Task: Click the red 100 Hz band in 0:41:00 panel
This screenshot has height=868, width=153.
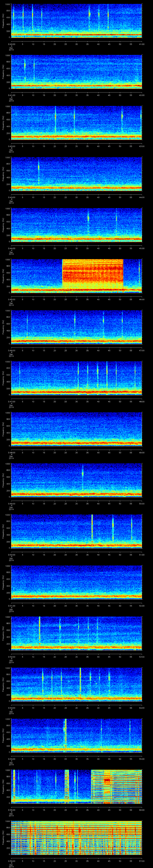Action: pyautogui.click(x=76, y=86)
